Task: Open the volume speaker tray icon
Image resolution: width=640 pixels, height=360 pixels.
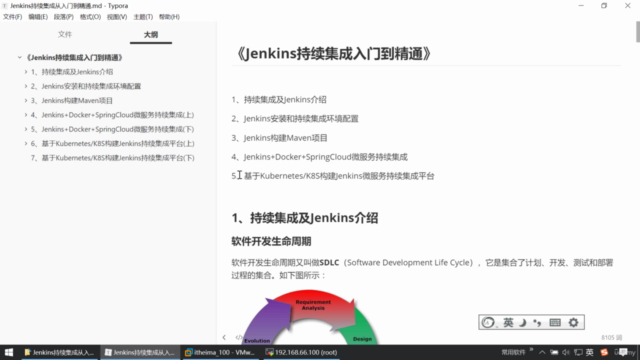Action: click(566, 352)
